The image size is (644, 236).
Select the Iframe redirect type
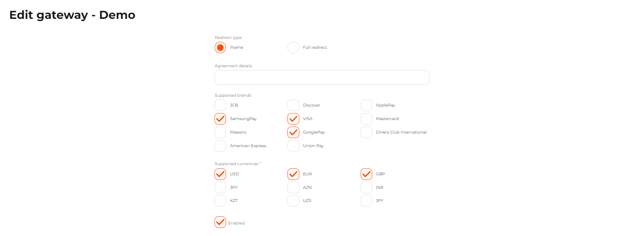[x=220, y=48]
